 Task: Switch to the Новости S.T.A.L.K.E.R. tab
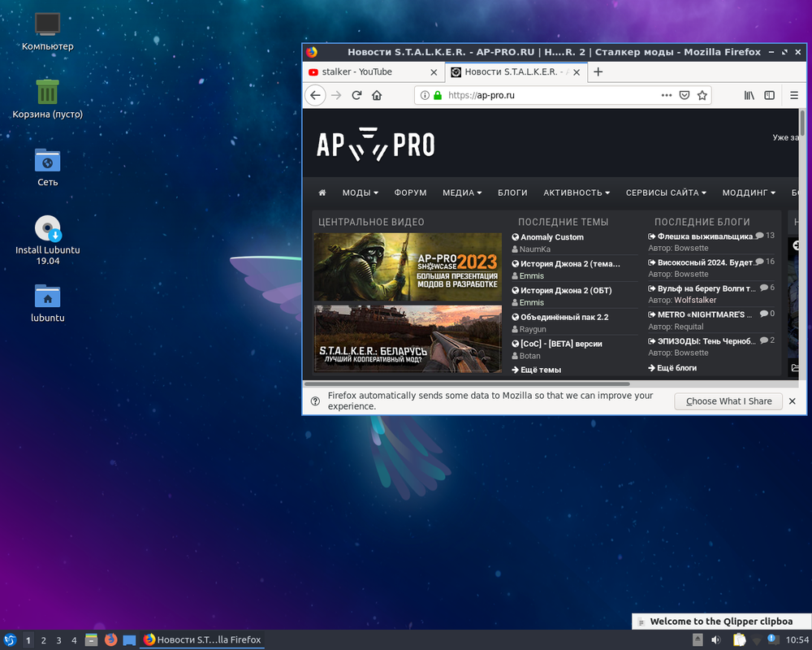(516, 72)
